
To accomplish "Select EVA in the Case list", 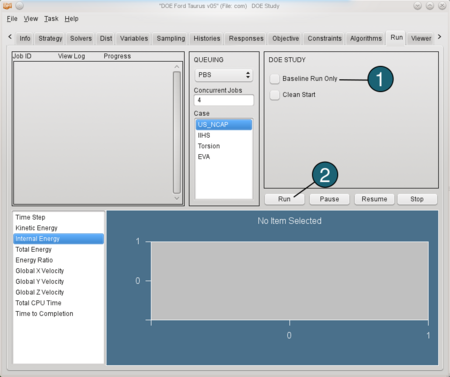I will [x=224, y=157].
